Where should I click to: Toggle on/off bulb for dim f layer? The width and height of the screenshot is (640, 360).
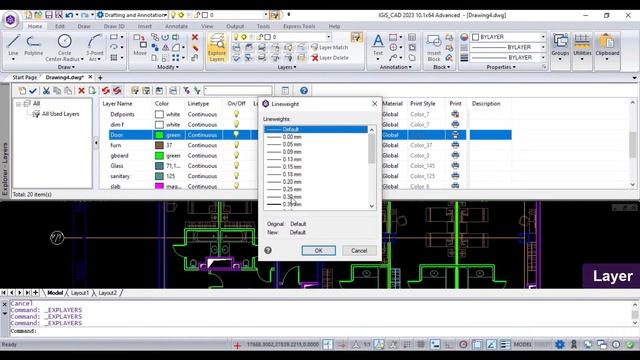[236, 124]
